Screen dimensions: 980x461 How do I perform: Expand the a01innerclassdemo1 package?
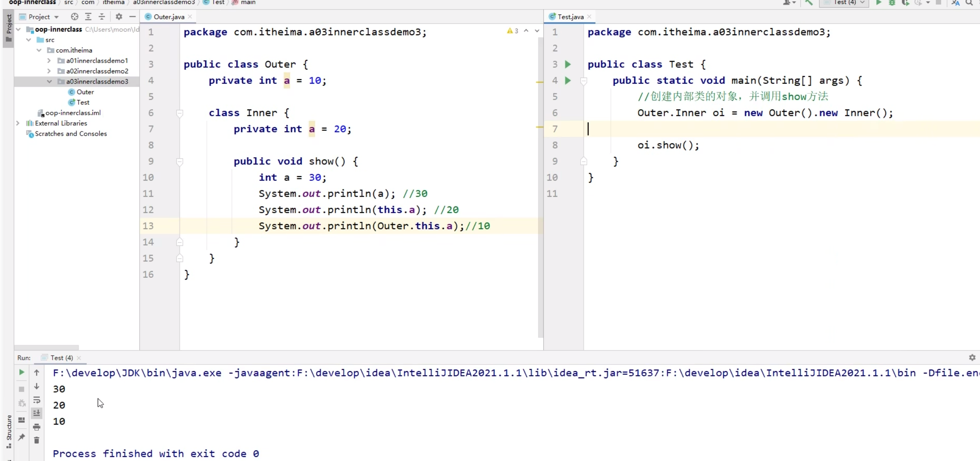point(48,60)
